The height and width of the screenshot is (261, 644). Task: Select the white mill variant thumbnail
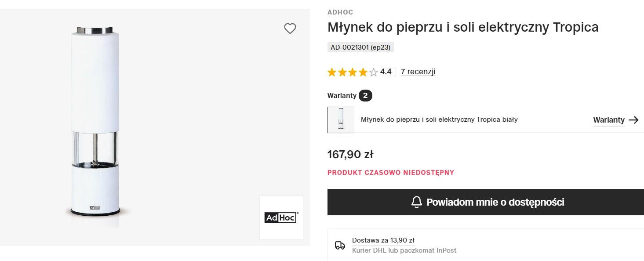[341, 120]
